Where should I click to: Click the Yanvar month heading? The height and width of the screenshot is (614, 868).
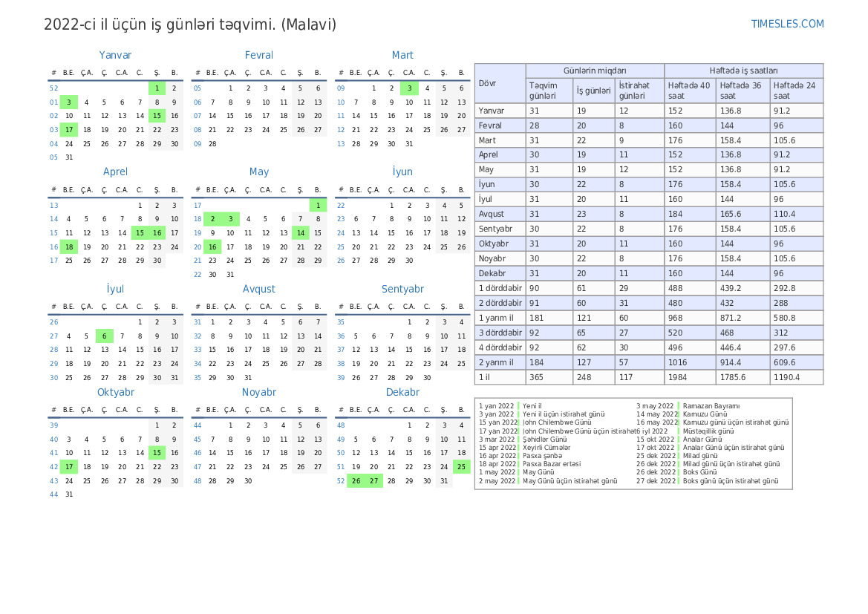(115, 55)
